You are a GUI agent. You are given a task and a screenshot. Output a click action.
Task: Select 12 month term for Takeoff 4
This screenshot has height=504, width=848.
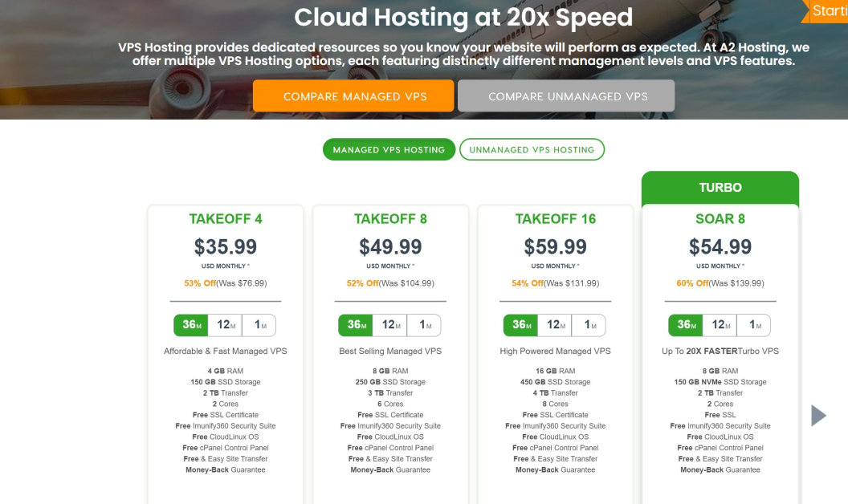point(225,325)
